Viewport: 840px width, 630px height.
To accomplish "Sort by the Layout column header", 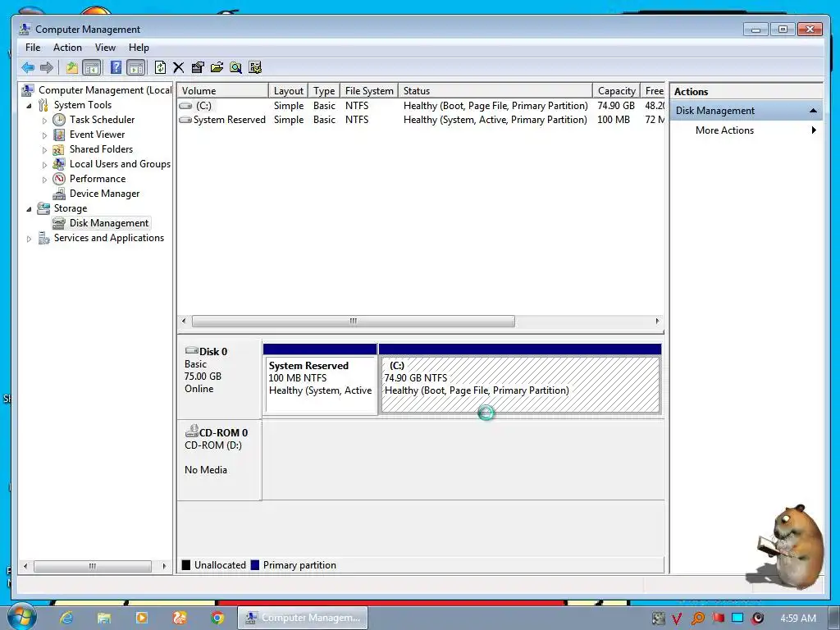I will 288,90.
